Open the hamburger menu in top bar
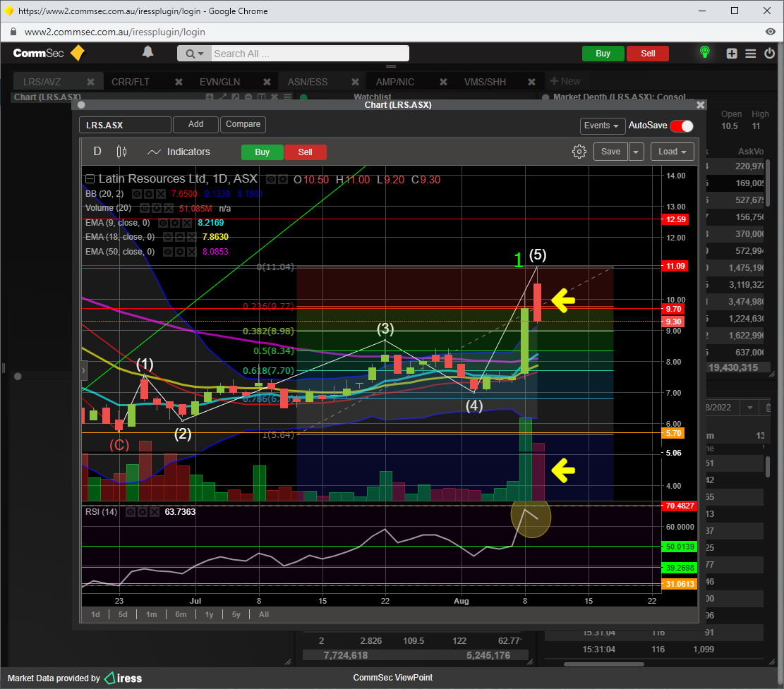 [750, 54]
